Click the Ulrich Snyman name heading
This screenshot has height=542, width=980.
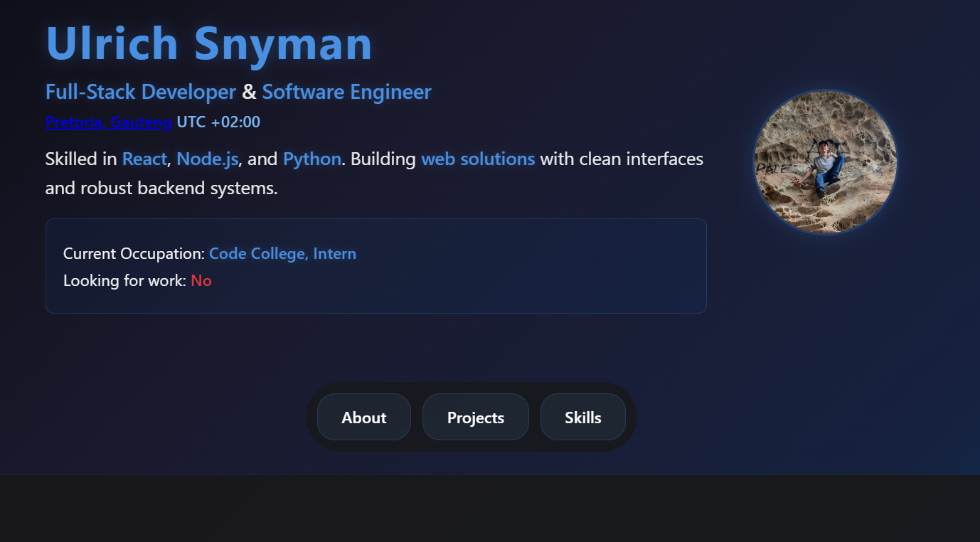coord(209,43)
